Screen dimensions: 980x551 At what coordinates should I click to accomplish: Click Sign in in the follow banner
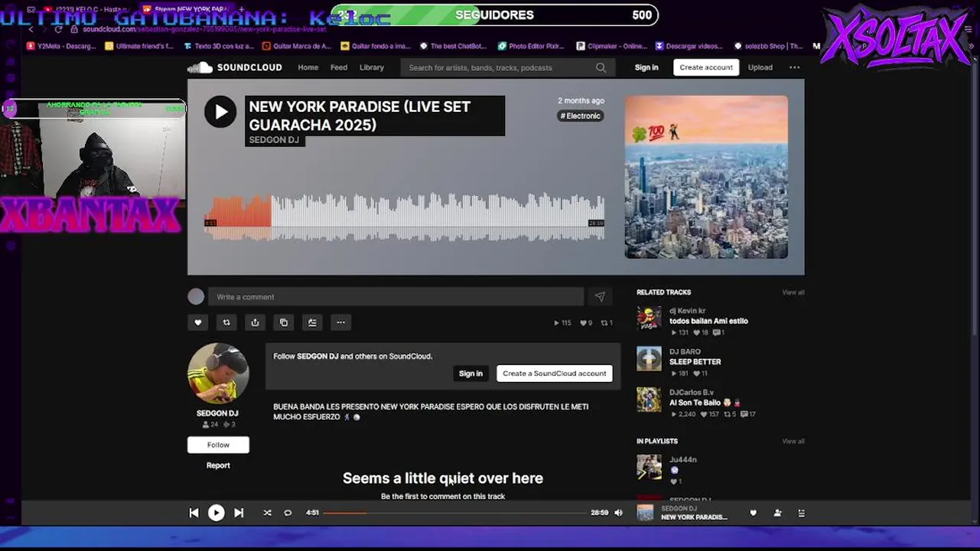tap(470, 373)
